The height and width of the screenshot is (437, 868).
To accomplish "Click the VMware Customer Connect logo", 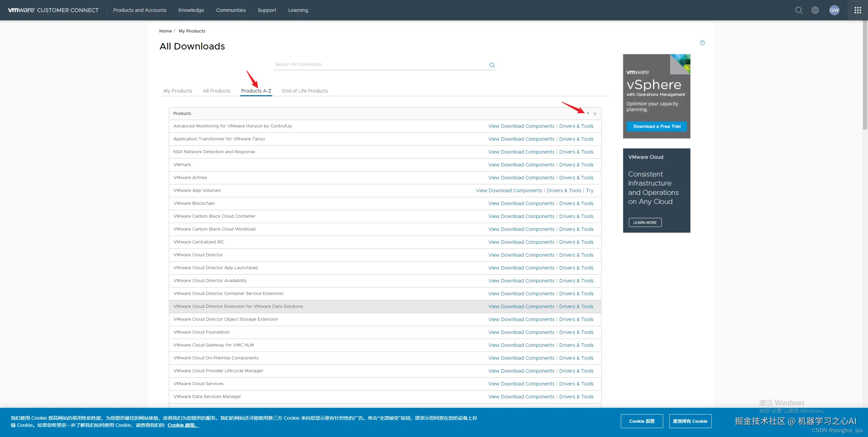I will (x=53, y=10).
